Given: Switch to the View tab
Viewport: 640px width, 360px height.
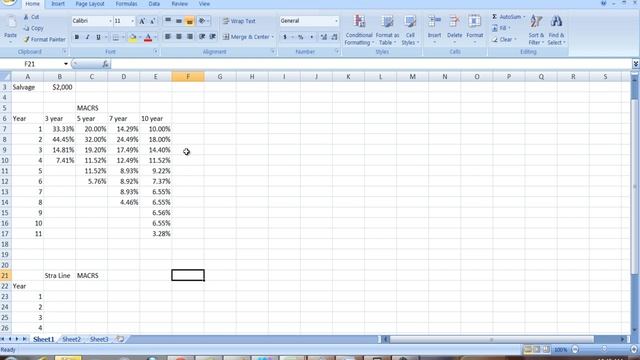Looking at the screenshot, I should coord(204,4).
